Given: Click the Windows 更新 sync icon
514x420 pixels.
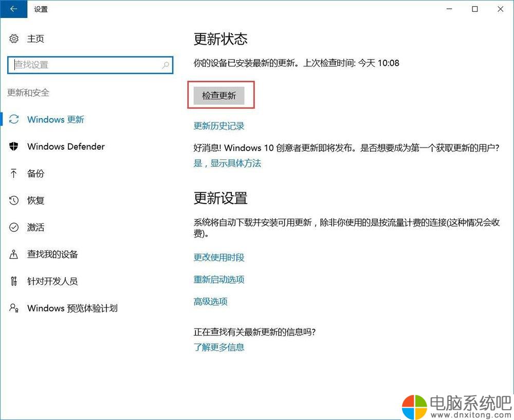Looking at the screenshot, I should click(x=14, y=119).
